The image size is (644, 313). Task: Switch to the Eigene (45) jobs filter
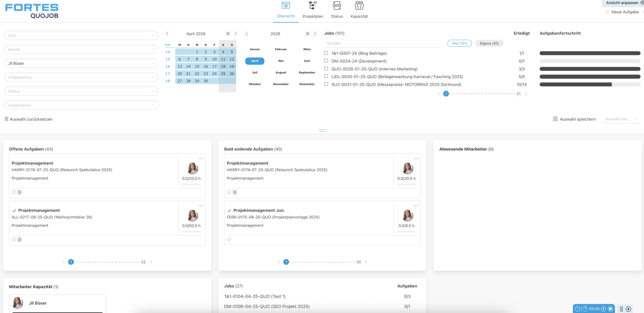pos(489,43)
